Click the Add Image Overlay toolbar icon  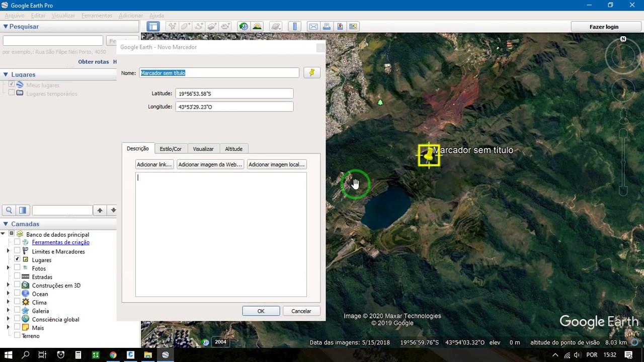212,27
